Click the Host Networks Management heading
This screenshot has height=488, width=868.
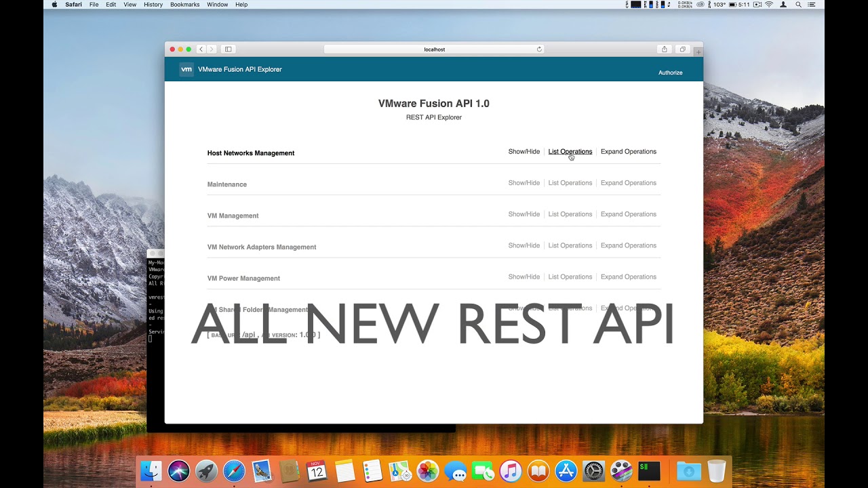point(251,153)
